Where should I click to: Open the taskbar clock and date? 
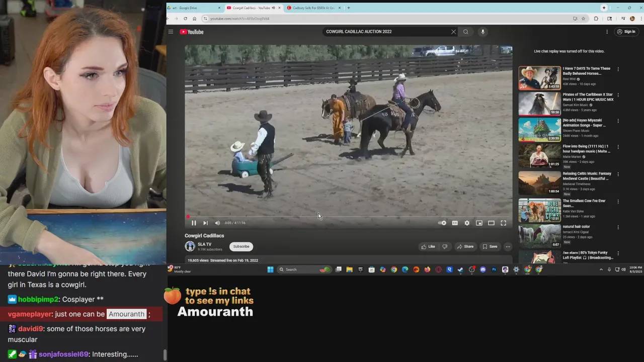click(635, 269)
